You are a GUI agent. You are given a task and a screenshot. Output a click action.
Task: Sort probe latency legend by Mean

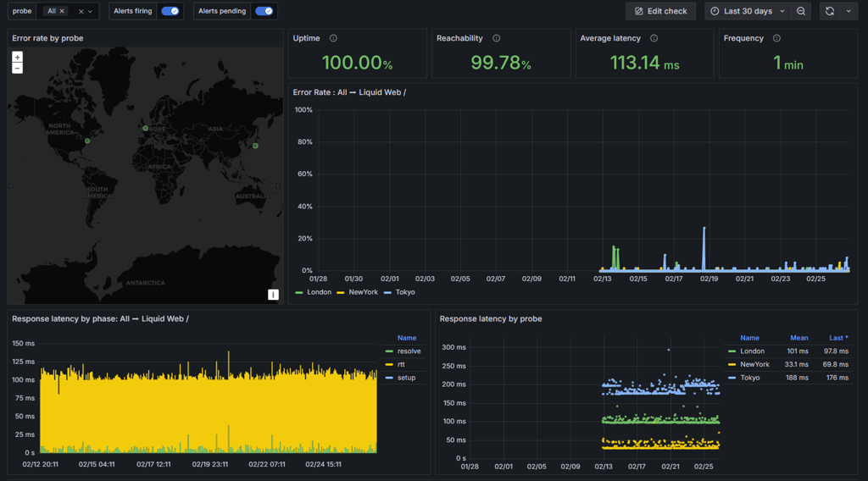pos(798,338)
